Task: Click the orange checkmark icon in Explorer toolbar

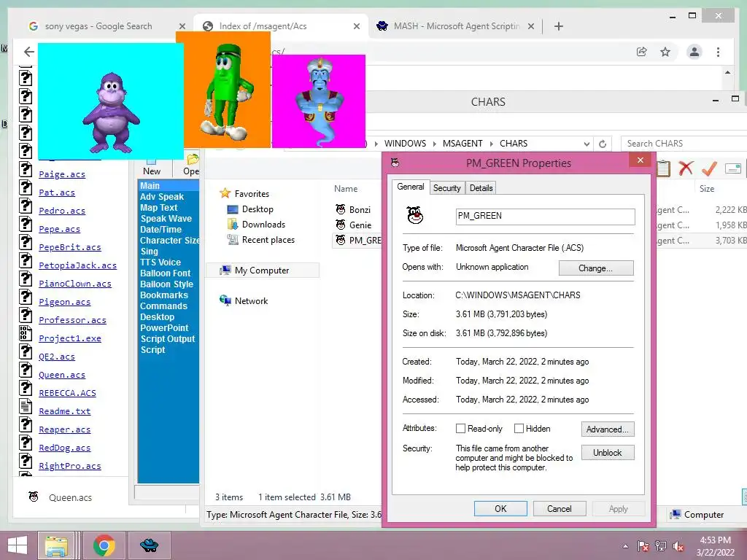Action: pos(709,168)
